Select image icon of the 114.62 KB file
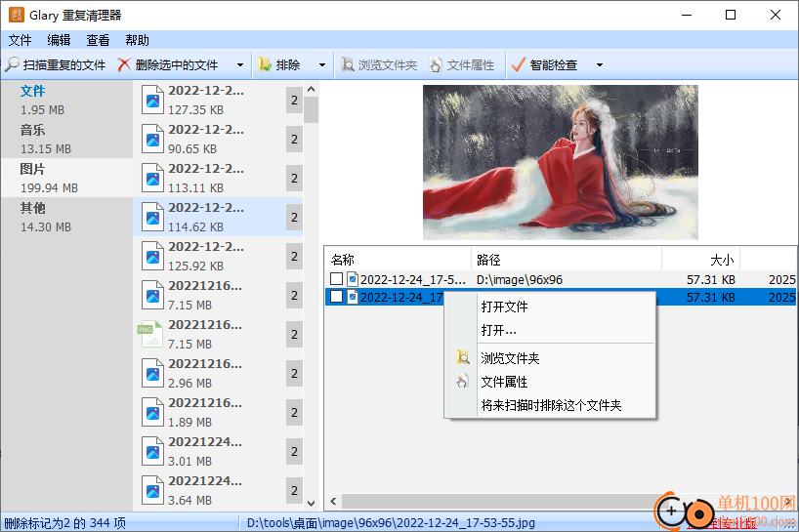 [x=152, y=217]
